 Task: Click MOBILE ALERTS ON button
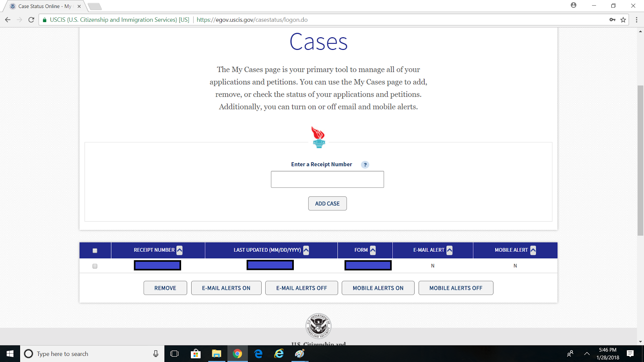(x=378, y=288)
